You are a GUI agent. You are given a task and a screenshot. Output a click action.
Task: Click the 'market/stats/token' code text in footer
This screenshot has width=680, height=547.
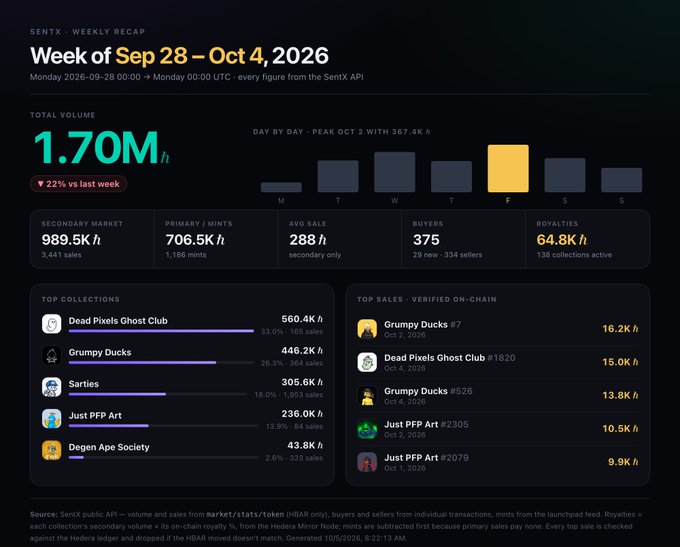(x=245, y=514)
